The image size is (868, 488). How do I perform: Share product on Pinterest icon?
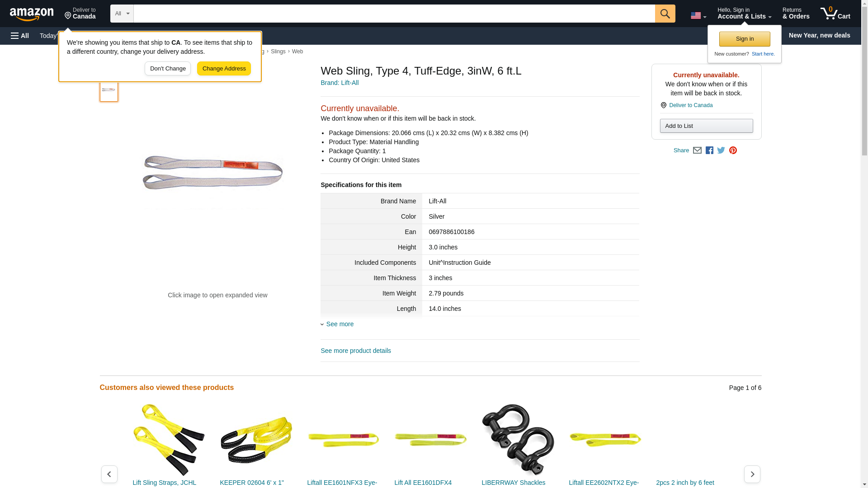point(733,150)
